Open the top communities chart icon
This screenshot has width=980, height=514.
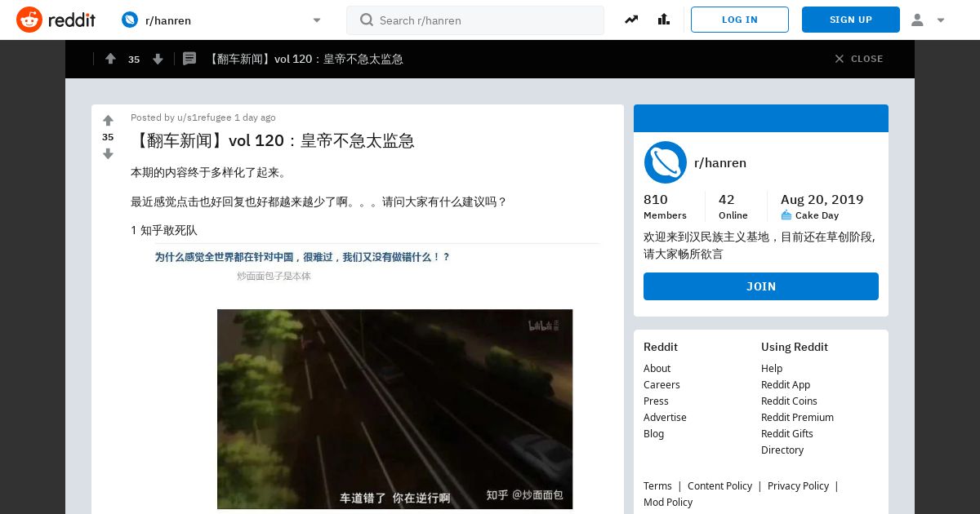pyautogui.click(x=663, y=20)
